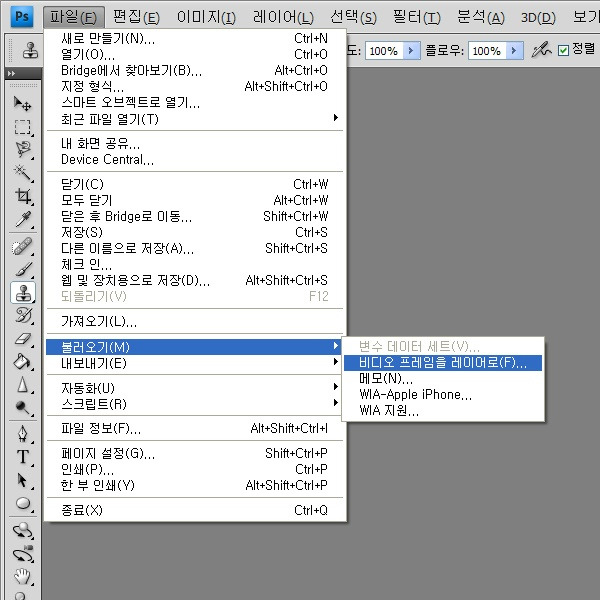Choose 가져오기(L)... menu entry
The height and width of the screenshot is (600, 600).
[x=195, y=321]
